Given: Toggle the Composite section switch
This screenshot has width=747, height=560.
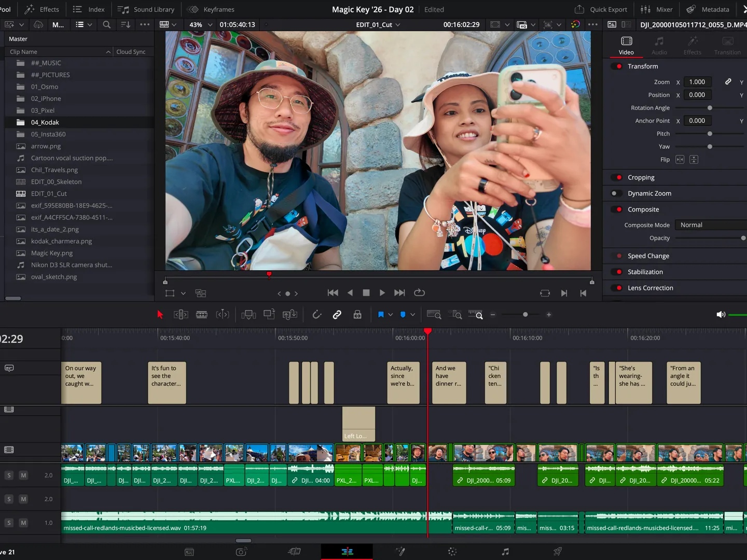Looking at the screenshot, I should [x=617, y=209].
